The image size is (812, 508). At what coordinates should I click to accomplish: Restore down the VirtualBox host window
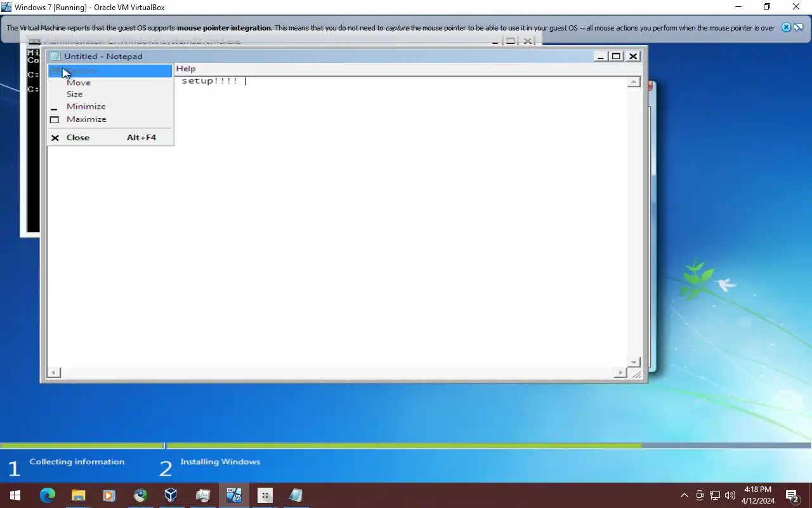coord(767,7)
